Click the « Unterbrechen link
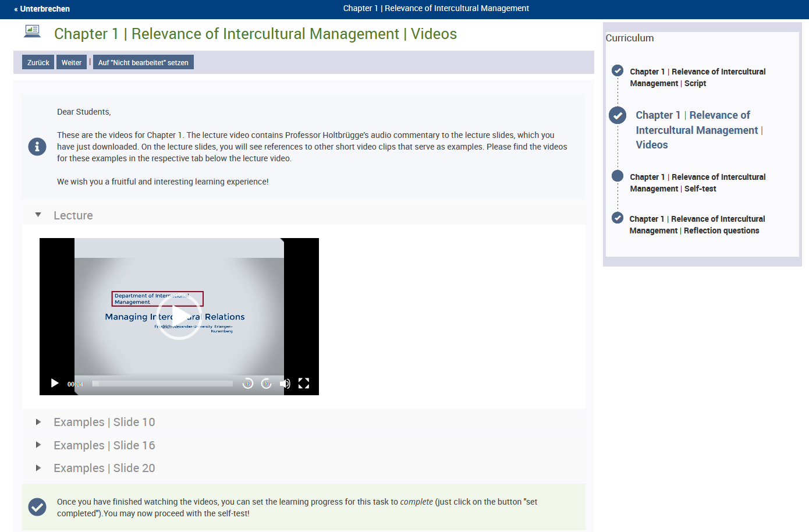 42,9
